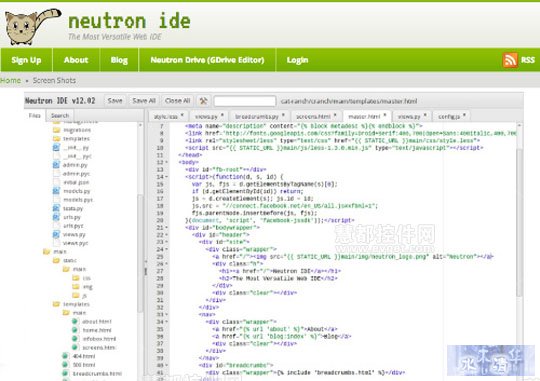Click the Login nav link
This screenshot has width=540, height=381.
tap(298, 60)
